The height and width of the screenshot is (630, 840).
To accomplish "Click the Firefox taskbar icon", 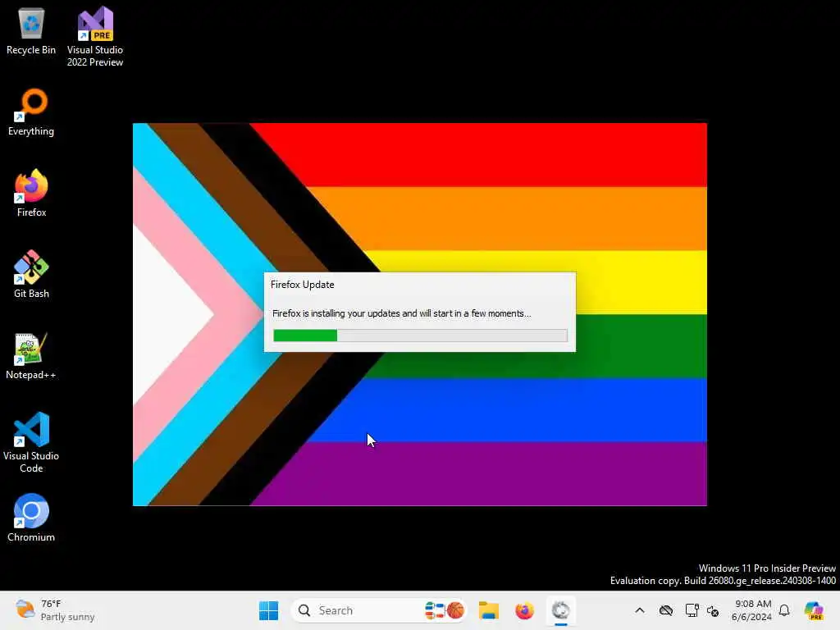I will tap(524, 610).
